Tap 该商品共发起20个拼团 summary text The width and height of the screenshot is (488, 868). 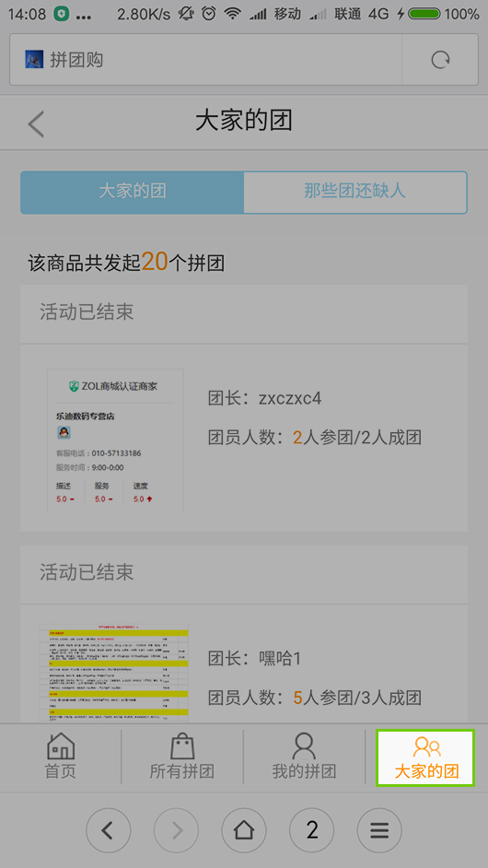pyautogui.click(x=127, y=263)
